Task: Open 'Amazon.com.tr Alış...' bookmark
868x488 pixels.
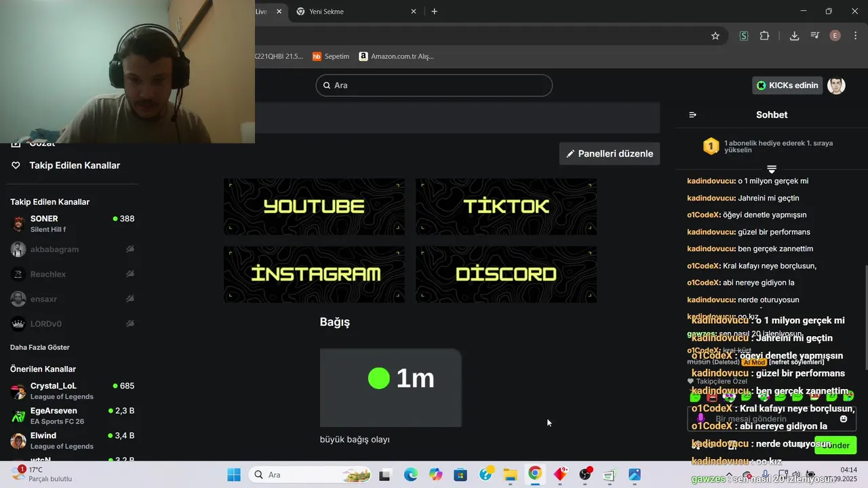Action: click(397, 56)
